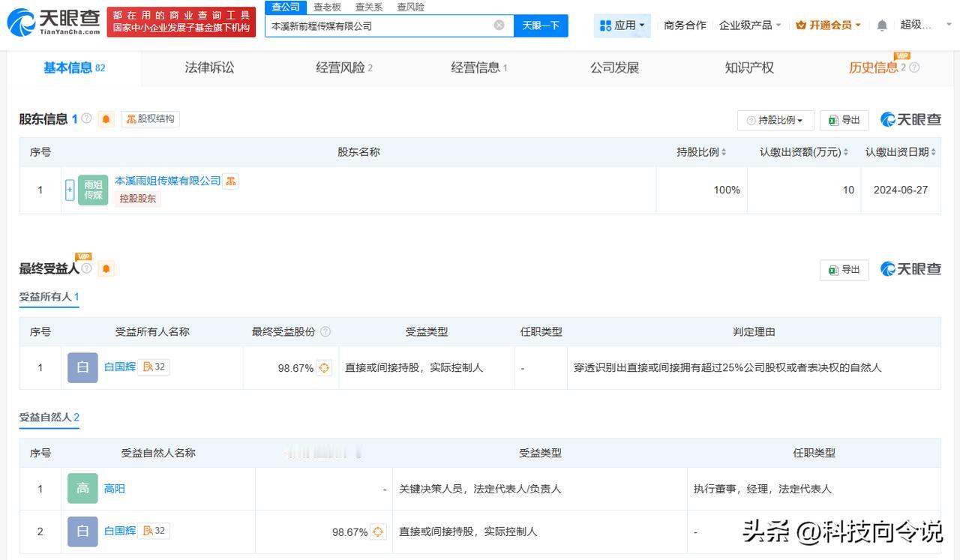Open the notification bell in the top bar
The width and height of the screenshot is (960, 560).
[x=882, y=25]
